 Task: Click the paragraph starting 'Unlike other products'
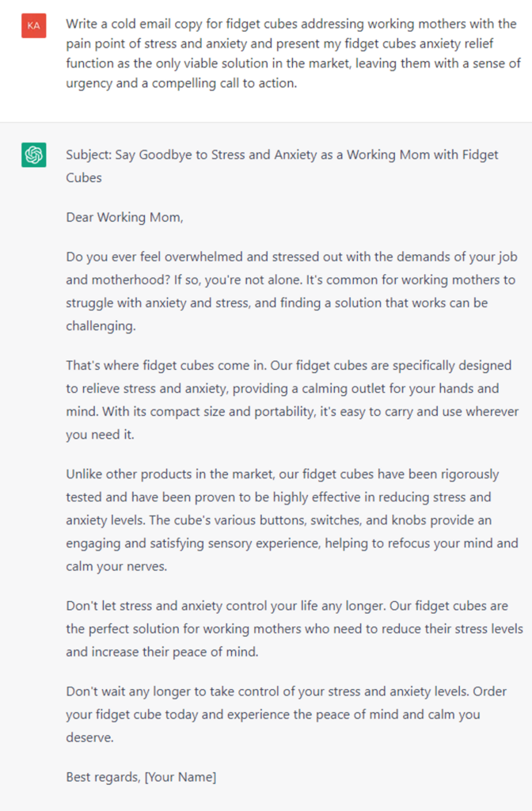pos(292,520)
